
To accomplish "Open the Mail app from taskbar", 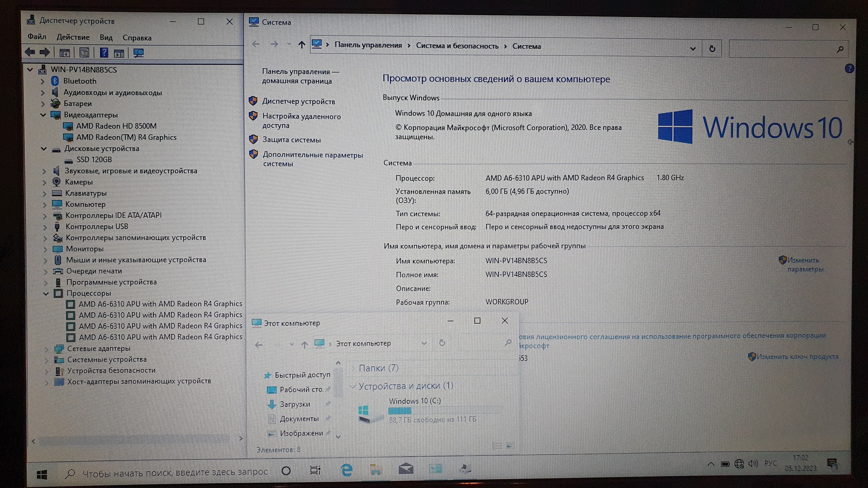I will click(406, 469).
